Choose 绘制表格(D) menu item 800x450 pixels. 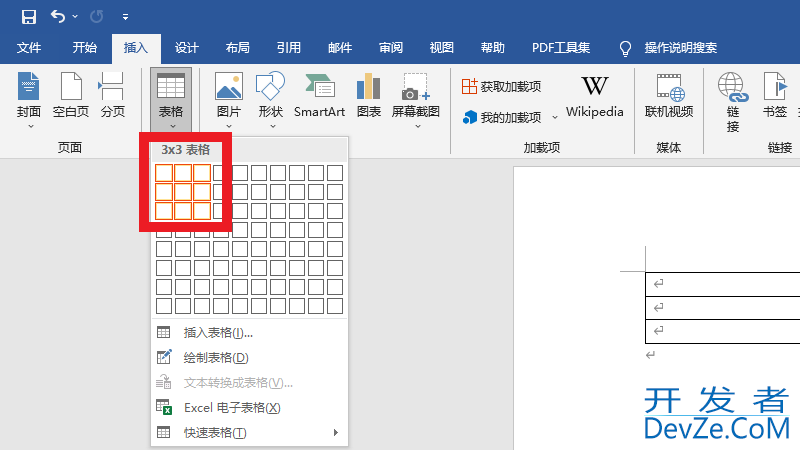pos(249,358)
